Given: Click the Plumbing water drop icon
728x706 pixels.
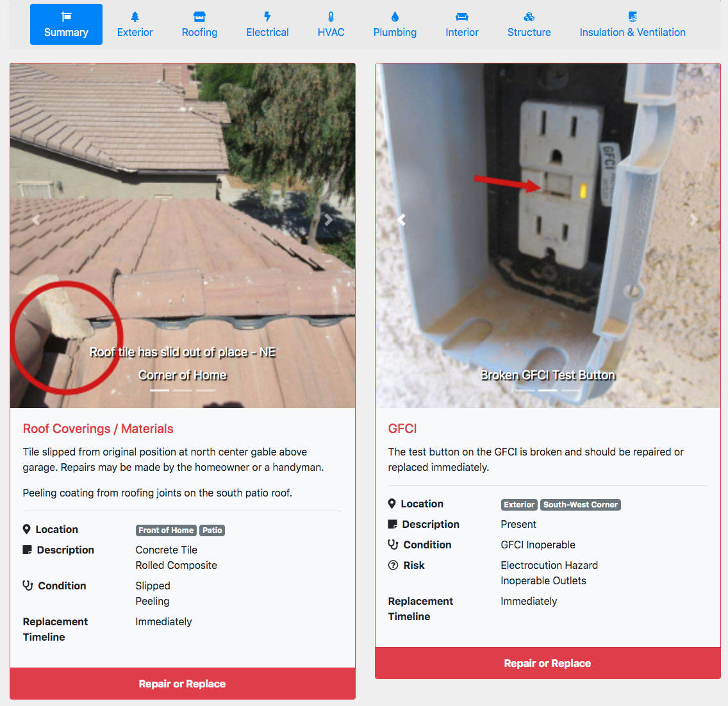Looking at the screenshot, I should coord(395,17).
